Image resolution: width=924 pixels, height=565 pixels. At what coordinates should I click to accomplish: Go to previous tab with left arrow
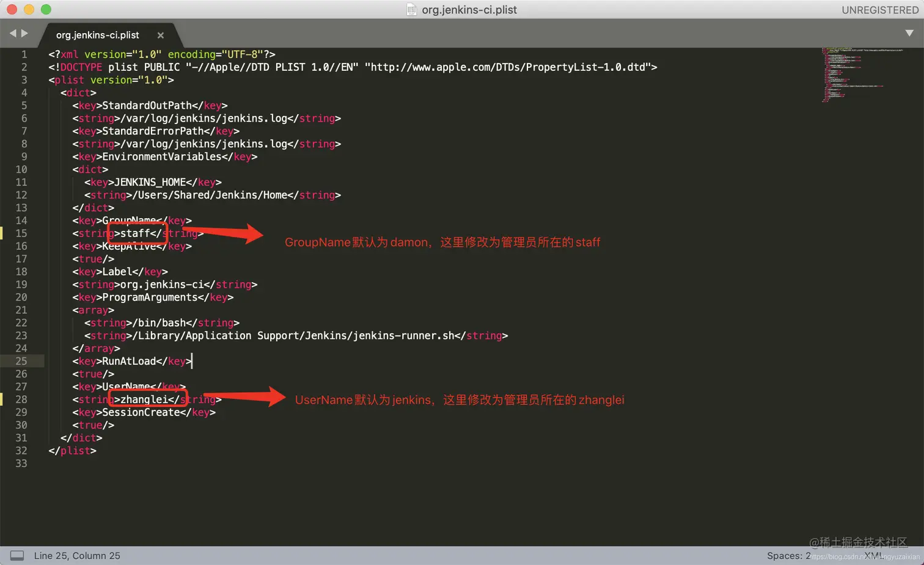click(12, 33)
